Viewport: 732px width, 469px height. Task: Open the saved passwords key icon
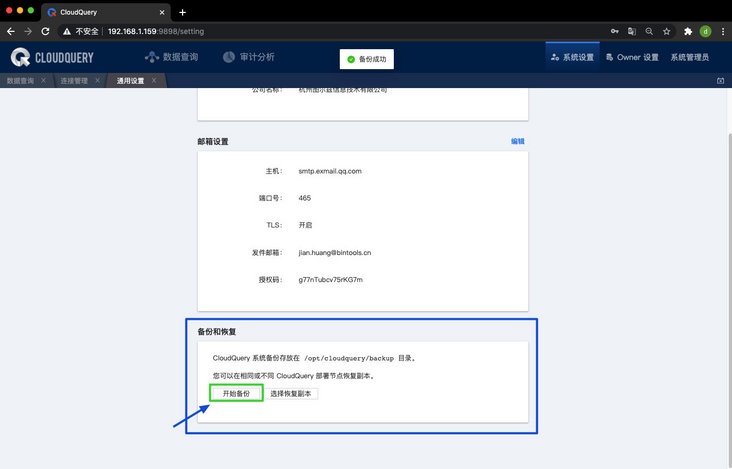pyautogui.click(x=614, y=31)
